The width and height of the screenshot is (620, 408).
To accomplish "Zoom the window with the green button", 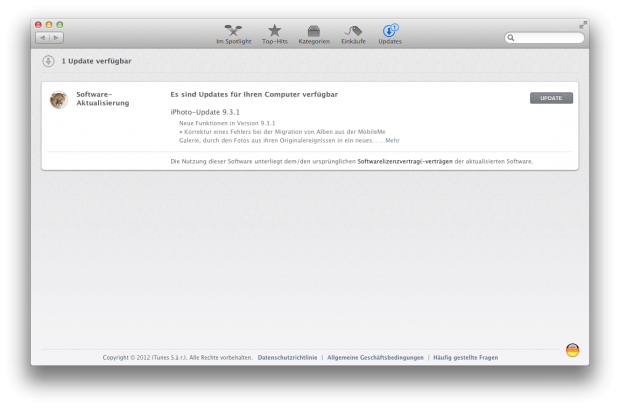I will [60, 25].
